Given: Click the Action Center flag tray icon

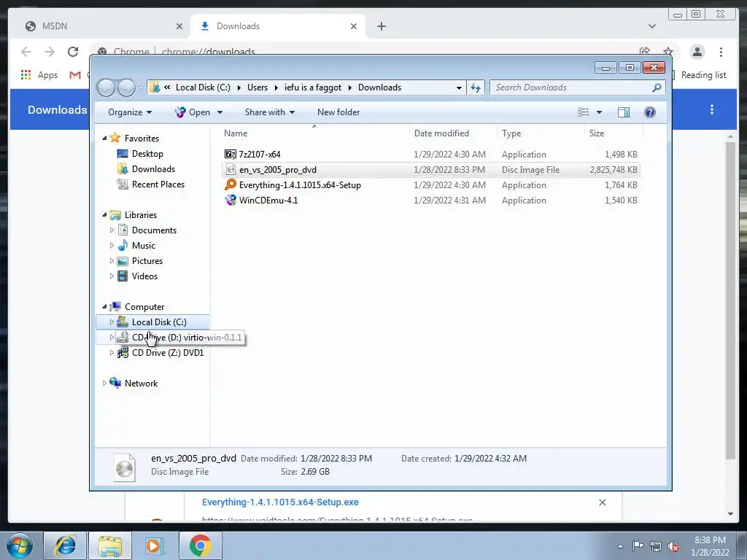Looking at the screenshot, I should 638,546.
